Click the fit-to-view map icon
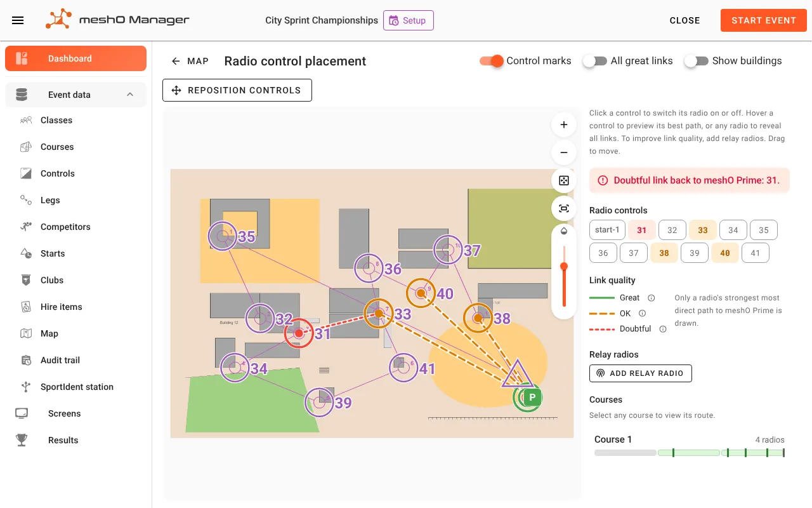The width and height of the screenshot is (812, 508). click(564, 209)
